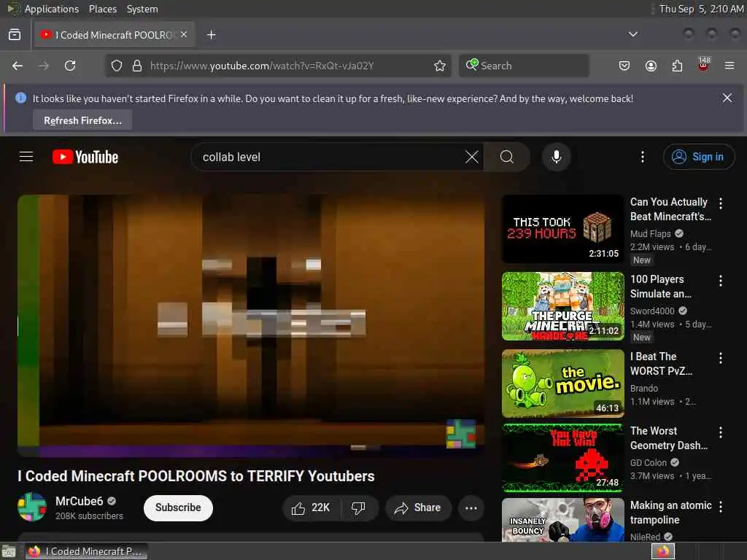Viewport: 747px width, 560px height.
Task: Open more actions for the video
Action: (471, 507)
